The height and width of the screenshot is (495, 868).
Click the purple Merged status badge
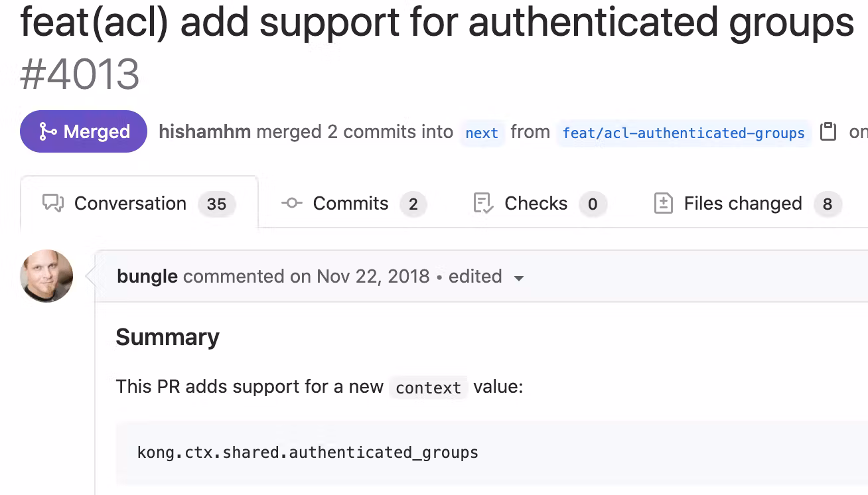[x=84, y=131]
